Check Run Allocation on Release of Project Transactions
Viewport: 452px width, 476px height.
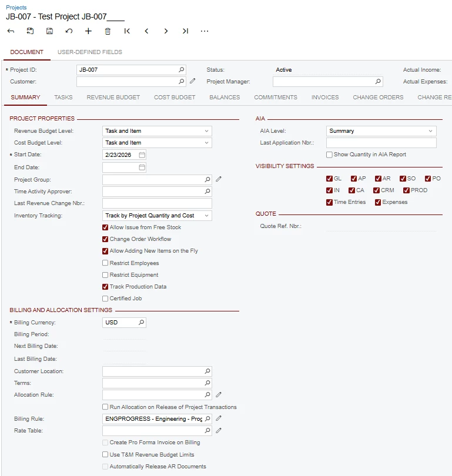pyautogui.click(x=105, y=407)
